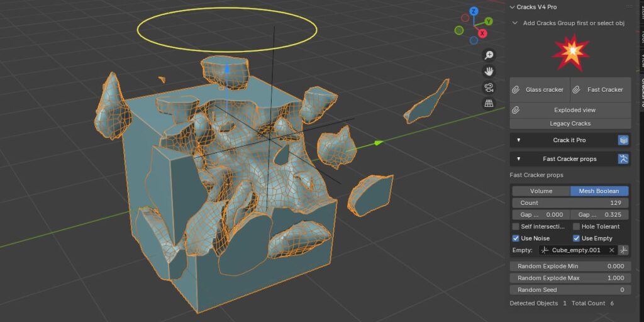Click the blue Z axis on navigation gizmo
Image resolution: width=644 pixels, height=322 pixels.
474,11
